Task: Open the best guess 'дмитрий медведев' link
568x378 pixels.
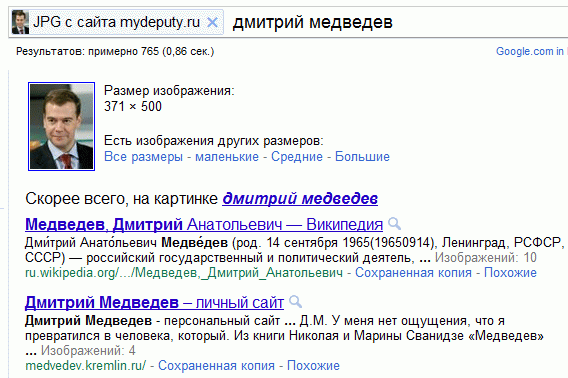Action: tap(300, 199)
